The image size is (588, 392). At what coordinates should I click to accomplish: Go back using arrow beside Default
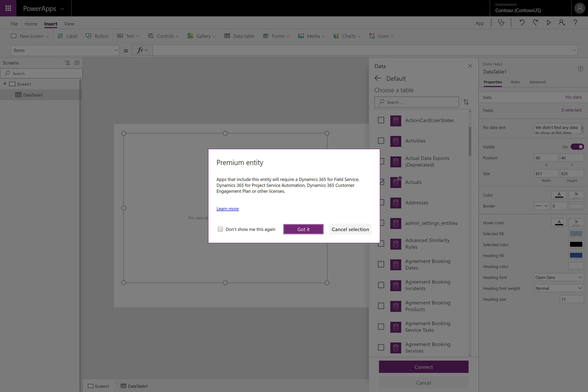[x=378, y=78]
